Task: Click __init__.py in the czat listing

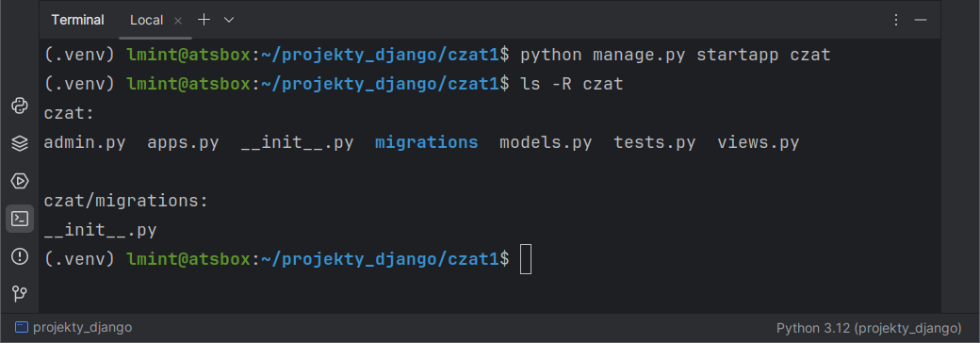Action: point(297,143)
